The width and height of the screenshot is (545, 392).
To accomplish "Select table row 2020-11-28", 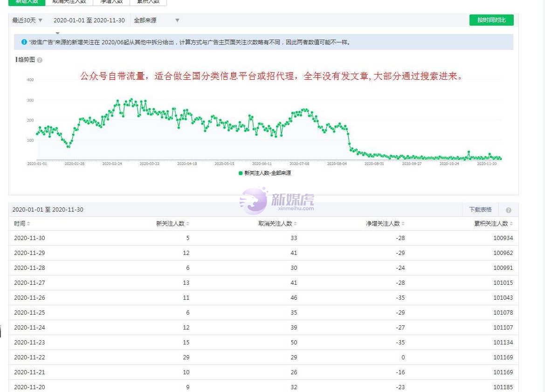I will click(x=263, y=268).
